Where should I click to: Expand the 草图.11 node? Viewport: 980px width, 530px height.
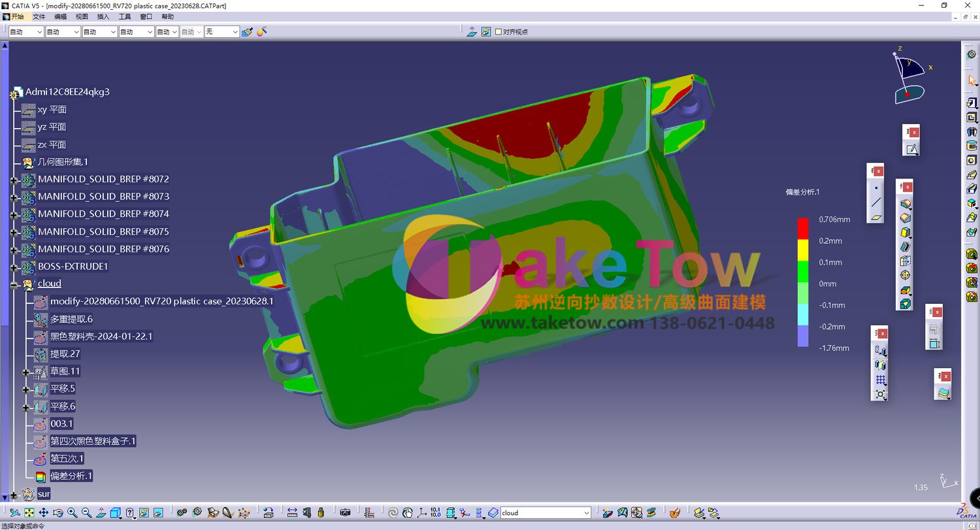(26, 373)
